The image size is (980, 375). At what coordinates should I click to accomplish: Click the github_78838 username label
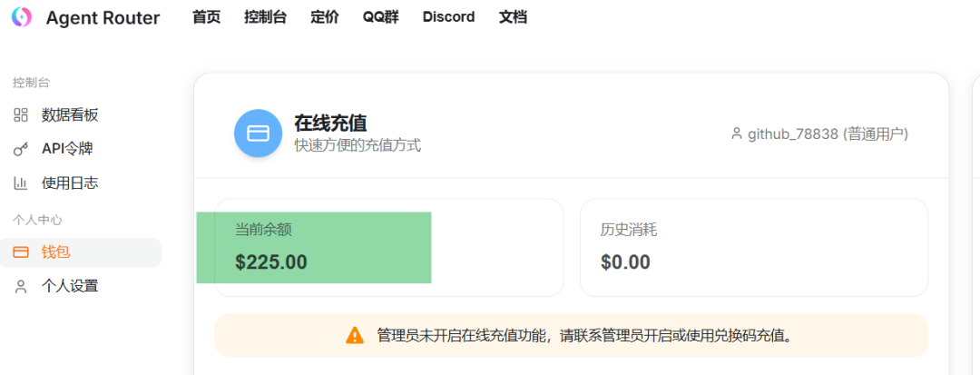(x=828, y=133)
